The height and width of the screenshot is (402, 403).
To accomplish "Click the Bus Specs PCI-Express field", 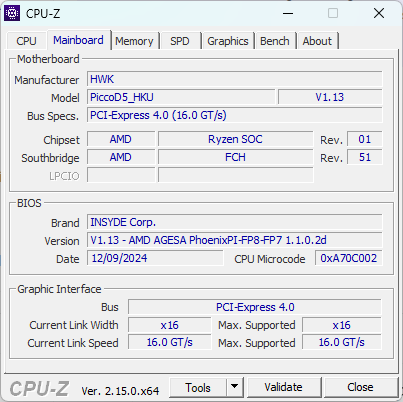I will (235, 115).
